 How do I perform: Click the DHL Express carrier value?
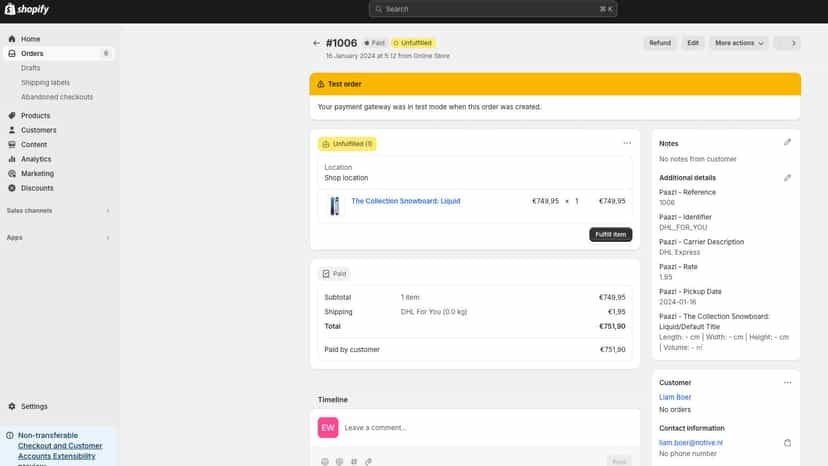pos(679,252)
